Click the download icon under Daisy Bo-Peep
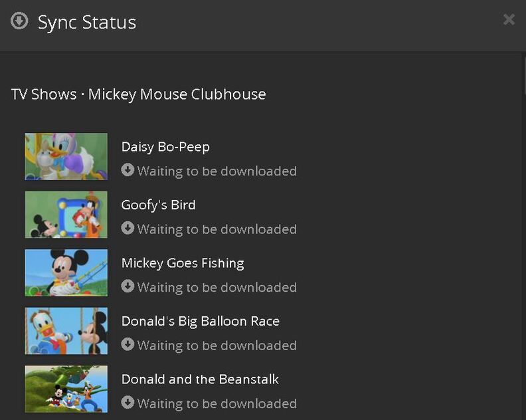Screen dimensions: 526x420 (128, 170)
